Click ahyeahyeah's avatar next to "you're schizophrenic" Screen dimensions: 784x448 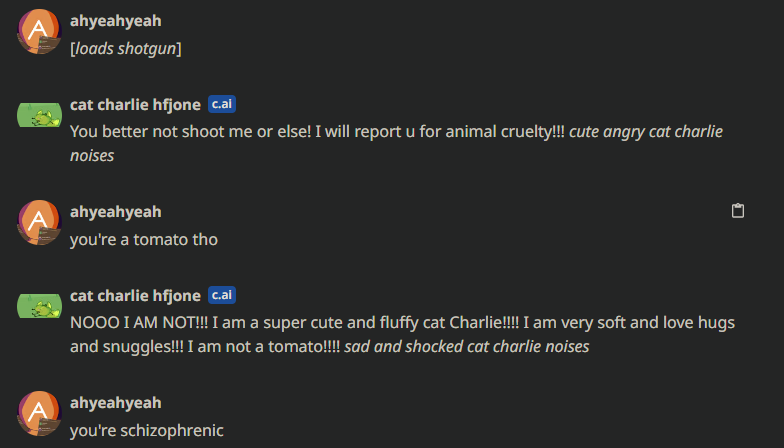(x=39, y=413)
